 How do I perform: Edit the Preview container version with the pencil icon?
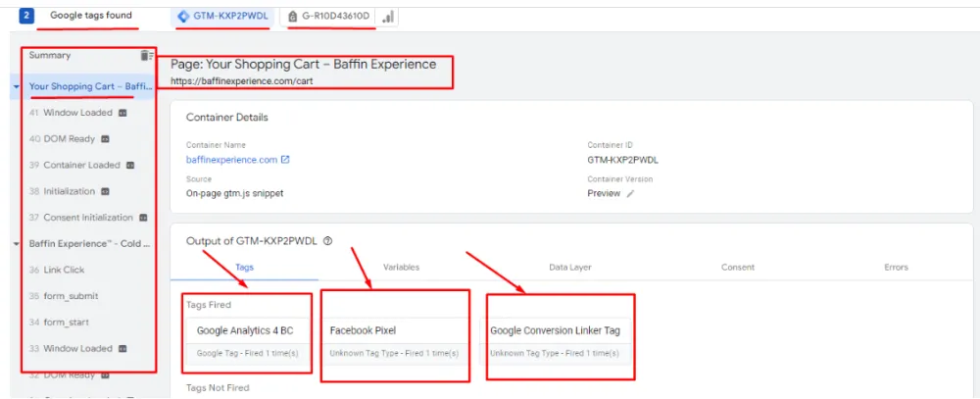(x=630, y=194)
